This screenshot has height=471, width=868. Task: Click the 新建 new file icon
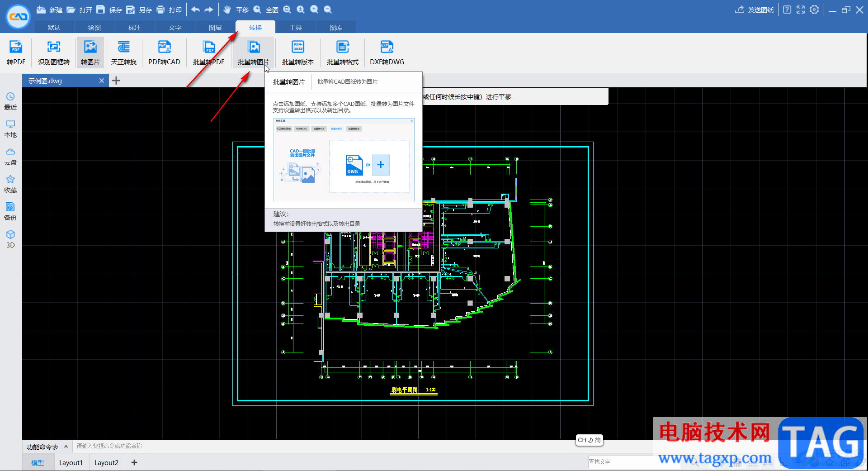(41, 10)
